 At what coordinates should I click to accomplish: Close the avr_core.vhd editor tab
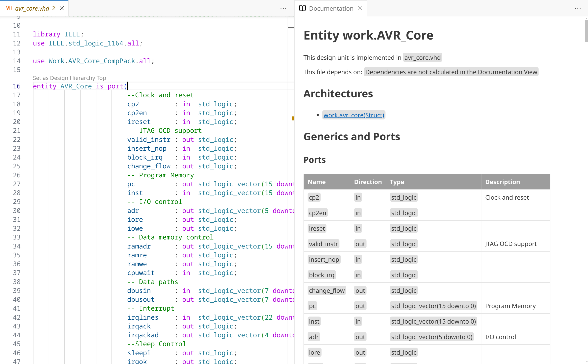62,8
